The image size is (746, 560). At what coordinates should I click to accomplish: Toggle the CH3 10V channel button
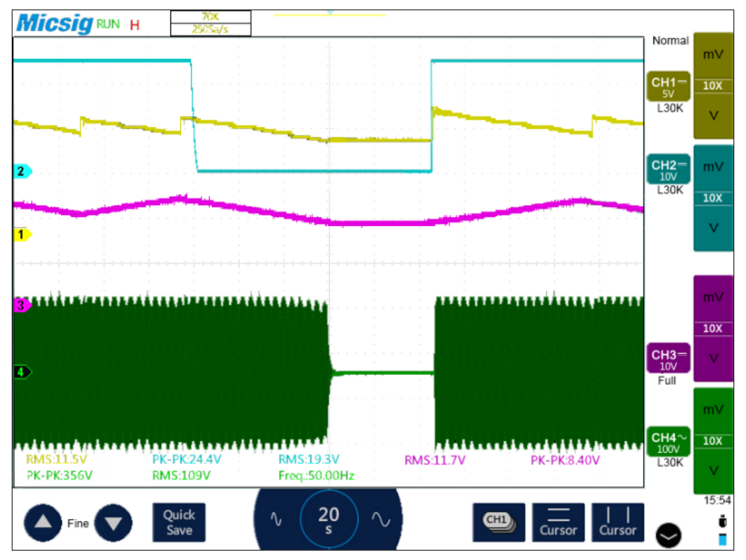point(668,358)
